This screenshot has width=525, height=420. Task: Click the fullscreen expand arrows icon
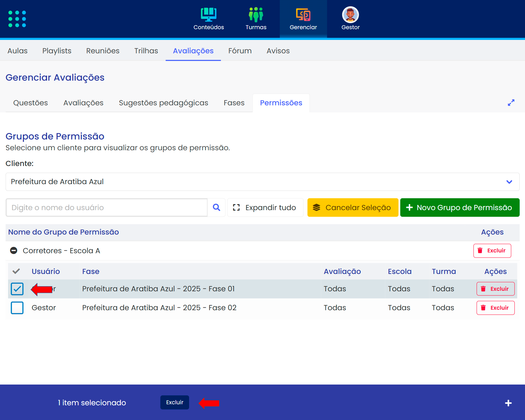click(511, 103)
